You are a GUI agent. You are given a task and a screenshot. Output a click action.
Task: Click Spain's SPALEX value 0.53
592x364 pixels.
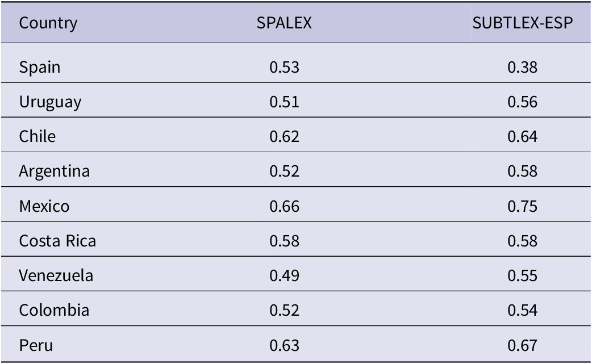point(284,68)
